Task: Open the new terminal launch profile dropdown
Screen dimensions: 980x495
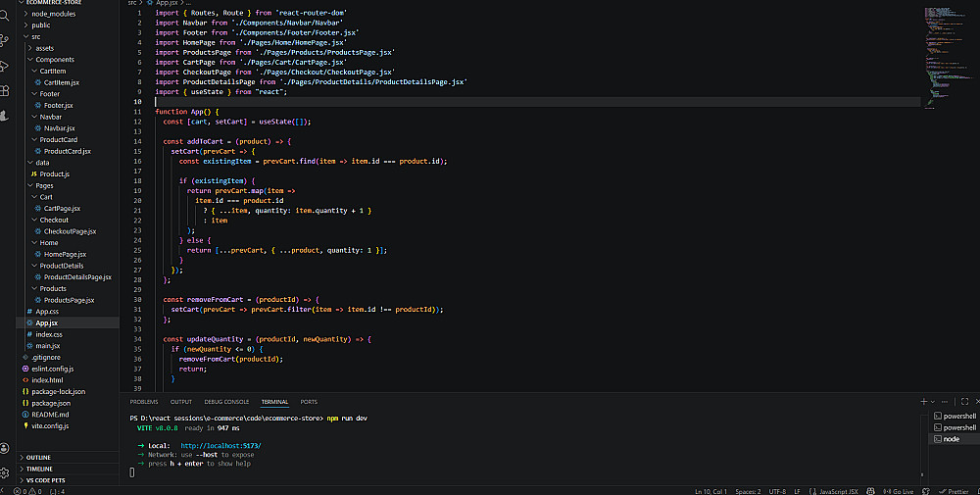Action: (x=932, y=402)
